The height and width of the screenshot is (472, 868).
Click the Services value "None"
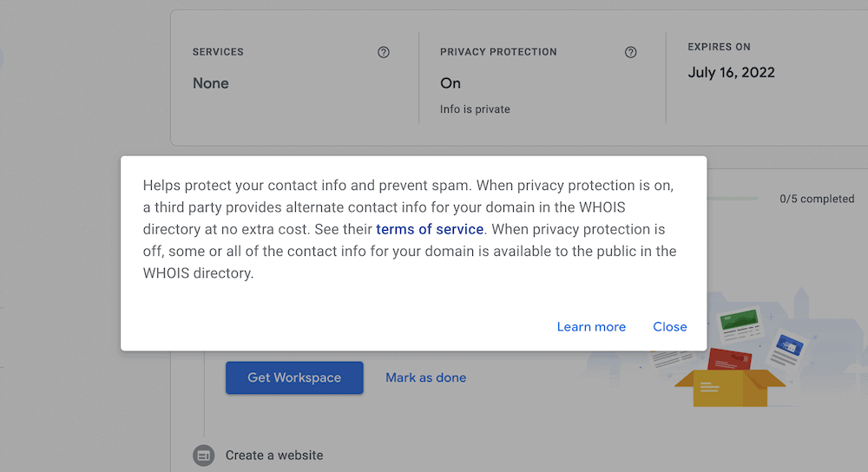point(211,83)
